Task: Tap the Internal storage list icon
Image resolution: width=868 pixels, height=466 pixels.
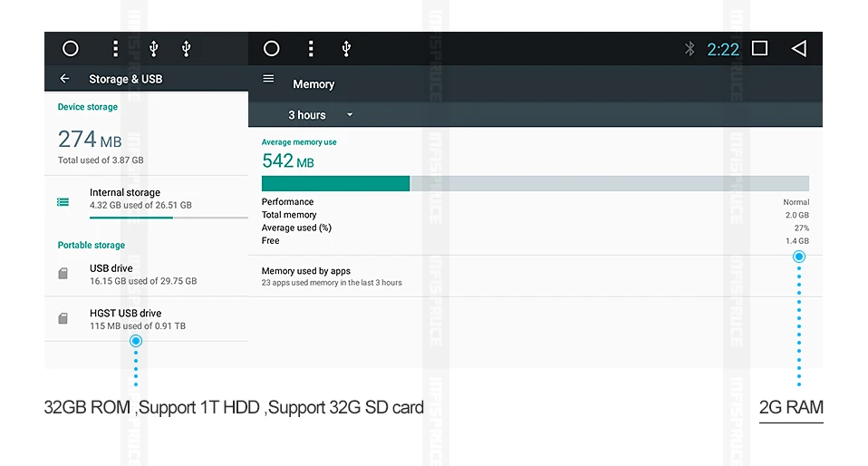Action: click(x=63, y=202)
